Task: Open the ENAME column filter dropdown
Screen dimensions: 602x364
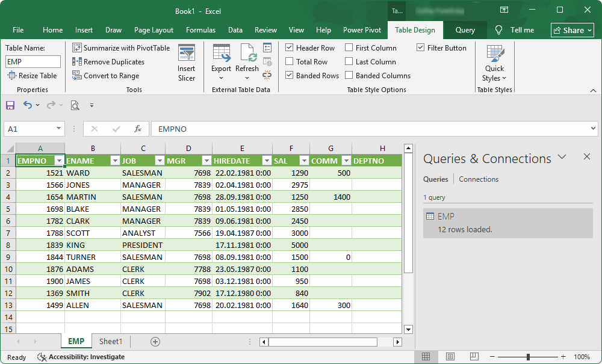Action: [x=115, y=161]
